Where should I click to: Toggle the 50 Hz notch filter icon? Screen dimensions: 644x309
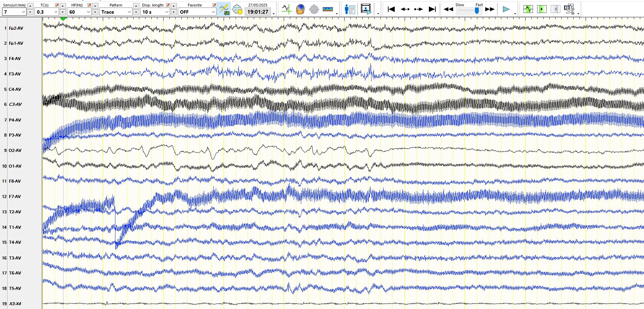pos(224,9)
